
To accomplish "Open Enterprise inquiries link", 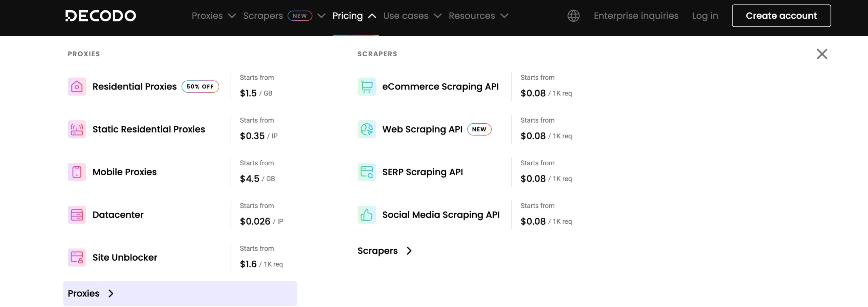I will pos(636,16).
